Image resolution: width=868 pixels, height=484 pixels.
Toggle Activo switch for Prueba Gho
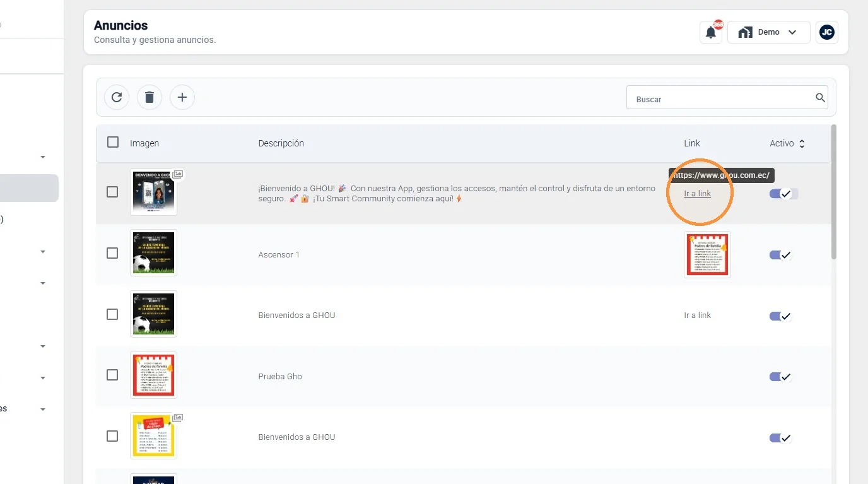pyautogui.click(x=780, y=377)
